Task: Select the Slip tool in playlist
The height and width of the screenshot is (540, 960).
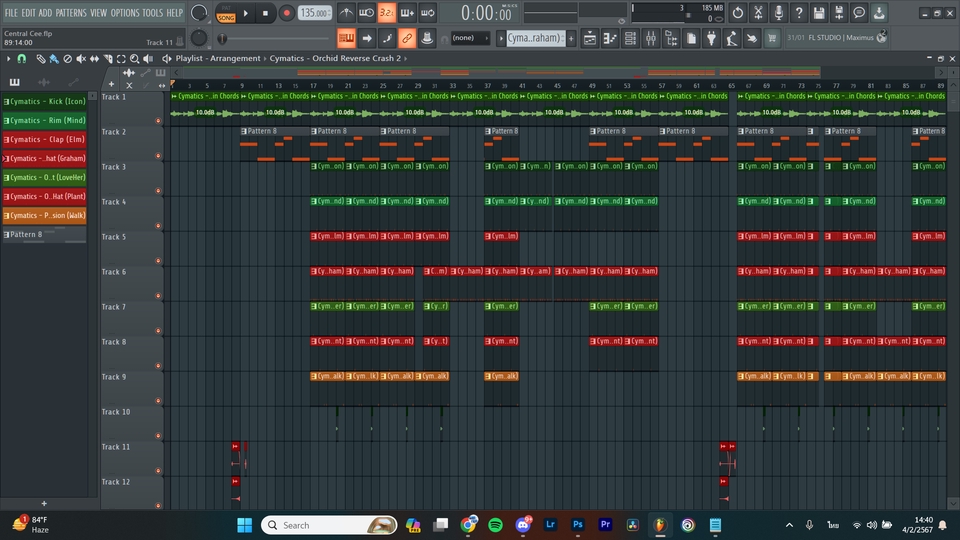Action: click(94, 59)
